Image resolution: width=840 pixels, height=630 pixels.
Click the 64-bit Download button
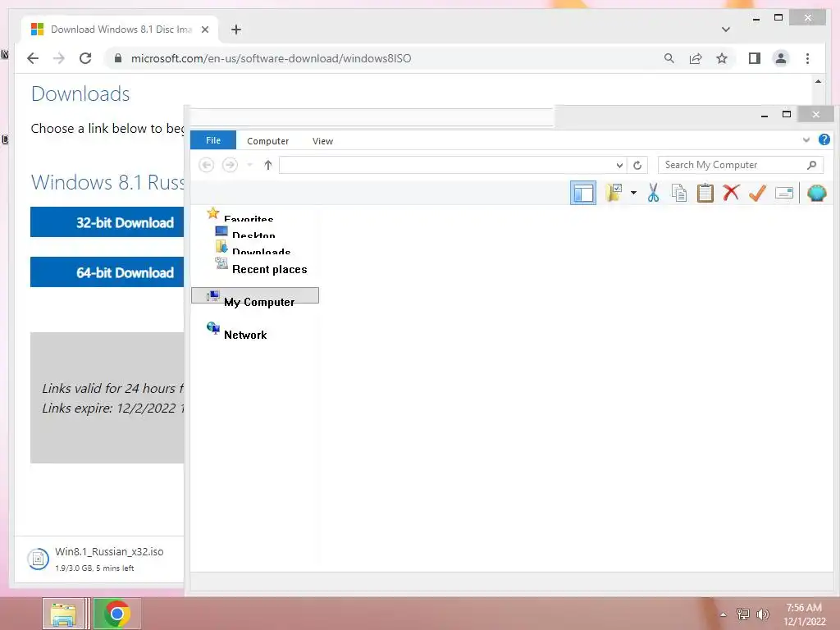click(107, 272)
